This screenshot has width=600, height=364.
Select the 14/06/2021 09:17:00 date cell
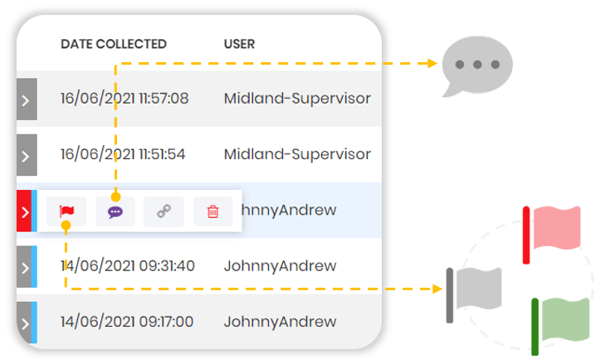coord(127,322)
